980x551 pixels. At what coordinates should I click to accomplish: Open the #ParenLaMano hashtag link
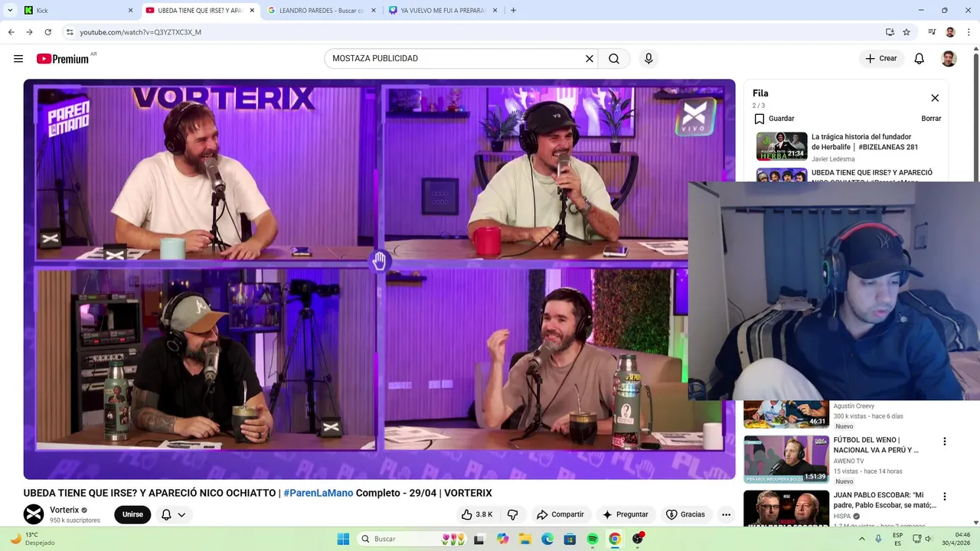pos(318,493)
